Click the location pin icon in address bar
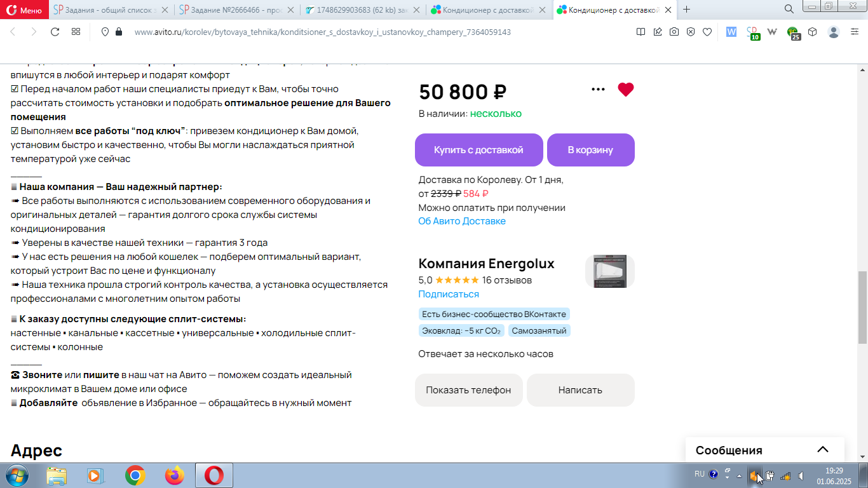 click(x=105, y=32)
